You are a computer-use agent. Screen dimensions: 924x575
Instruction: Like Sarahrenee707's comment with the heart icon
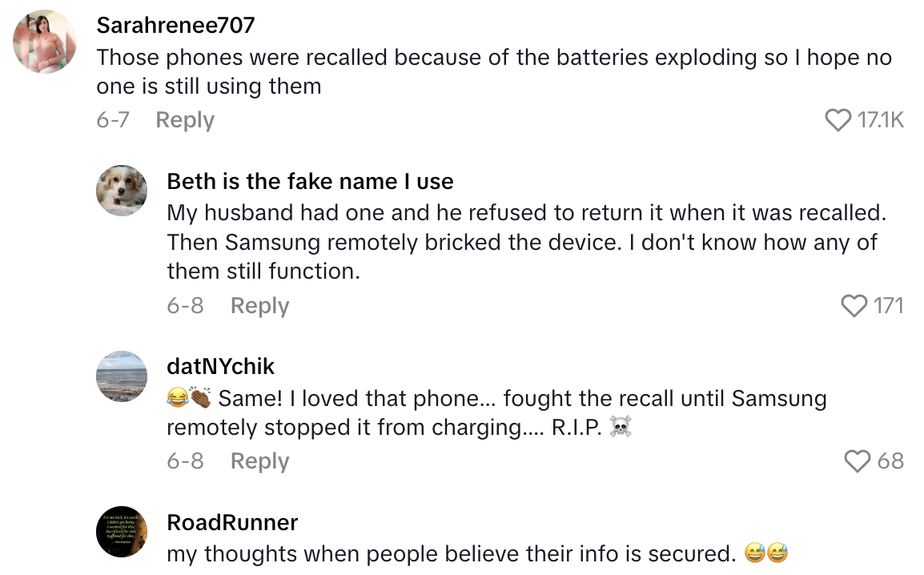coord(838,120)
